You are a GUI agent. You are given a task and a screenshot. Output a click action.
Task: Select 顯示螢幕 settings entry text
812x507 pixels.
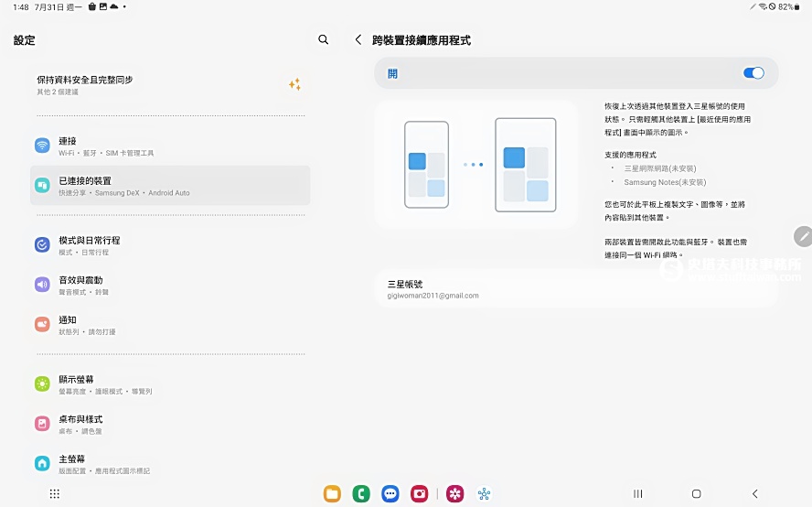click(76, 380)
